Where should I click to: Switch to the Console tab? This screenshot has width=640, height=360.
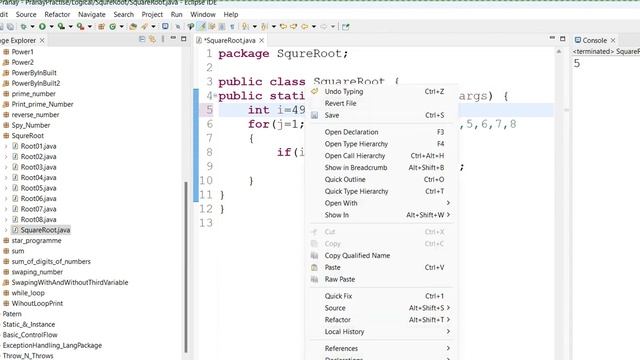coord(594,40)
